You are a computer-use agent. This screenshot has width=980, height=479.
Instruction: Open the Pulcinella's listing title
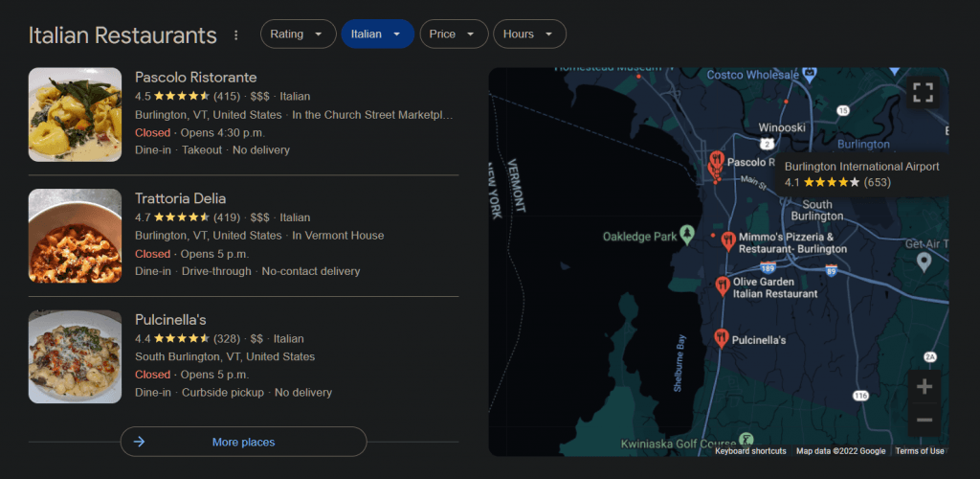pyautogui.click(x=170, y=320)
